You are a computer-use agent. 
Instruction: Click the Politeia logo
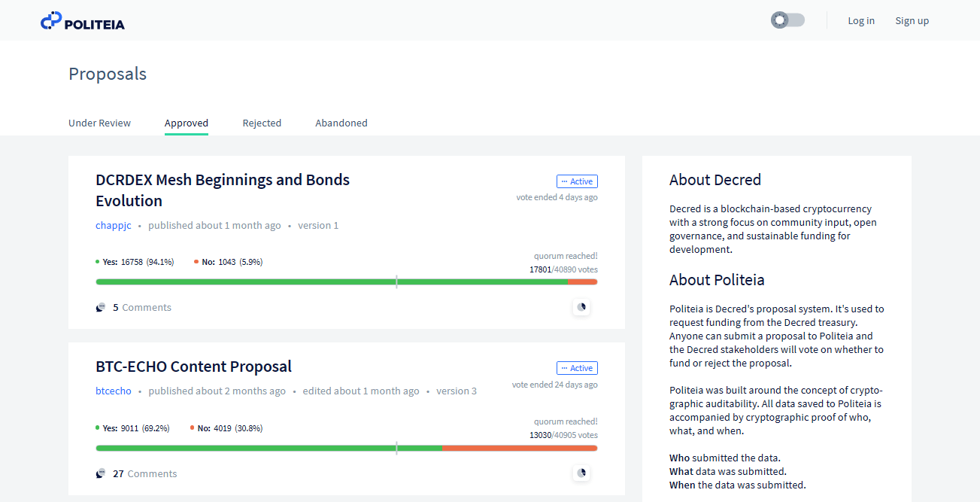point(83,21)
